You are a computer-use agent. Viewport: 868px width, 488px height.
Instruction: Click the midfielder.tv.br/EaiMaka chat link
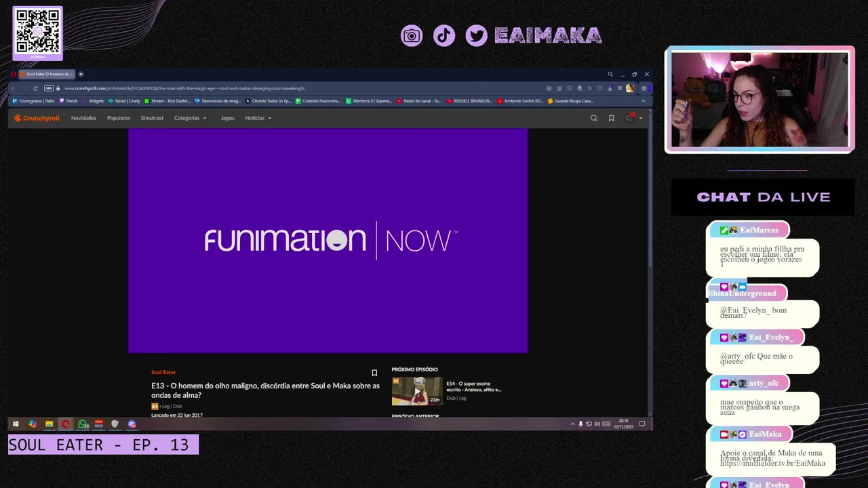point(773,464)
